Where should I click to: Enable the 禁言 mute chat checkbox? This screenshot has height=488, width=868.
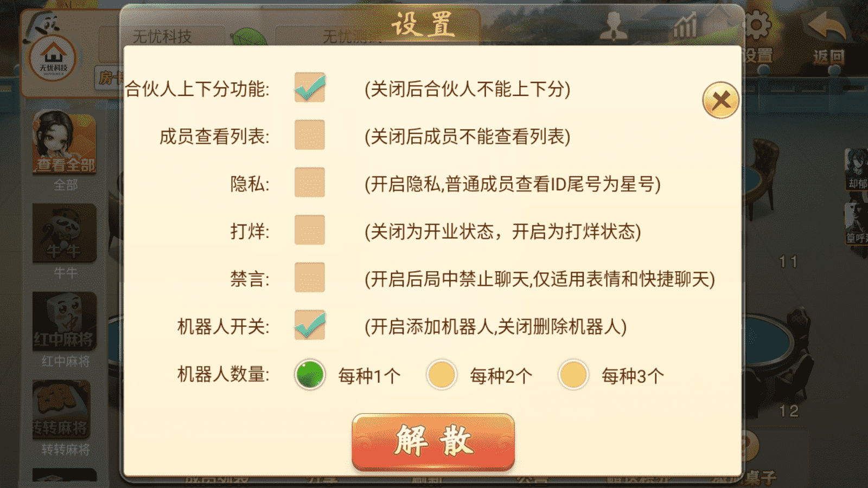click(x=310, y=278)
